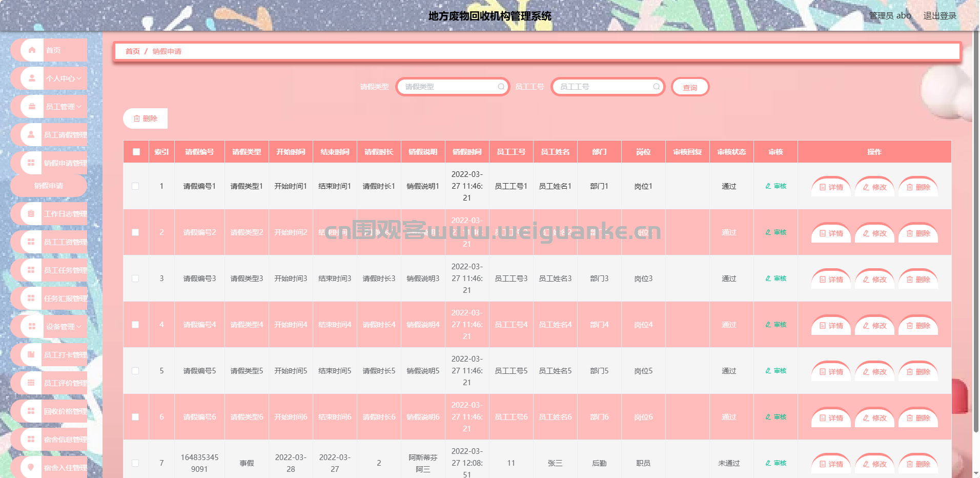Open the 销假申请 submenu item
980x478 pixels.
(x=49, y=186)
